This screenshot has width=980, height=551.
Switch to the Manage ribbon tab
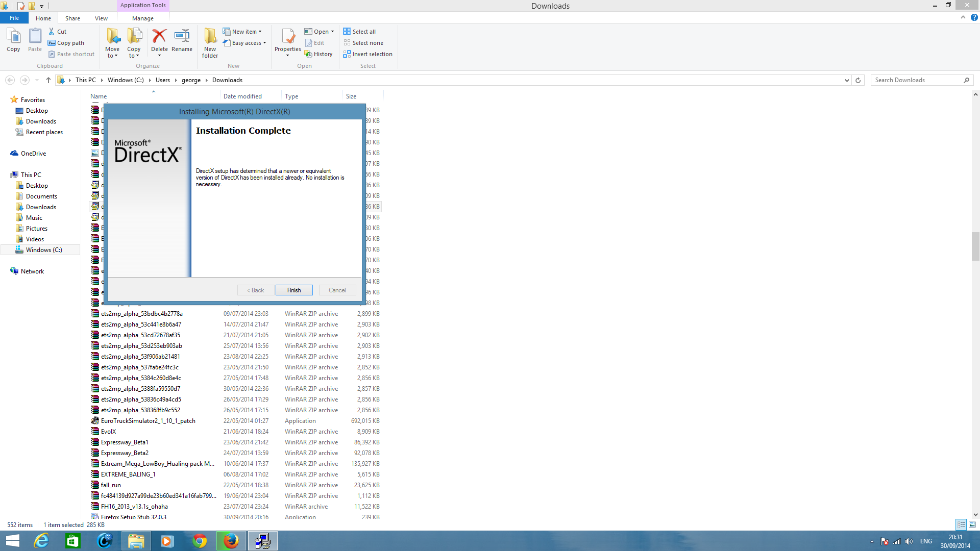pos(143,18)
